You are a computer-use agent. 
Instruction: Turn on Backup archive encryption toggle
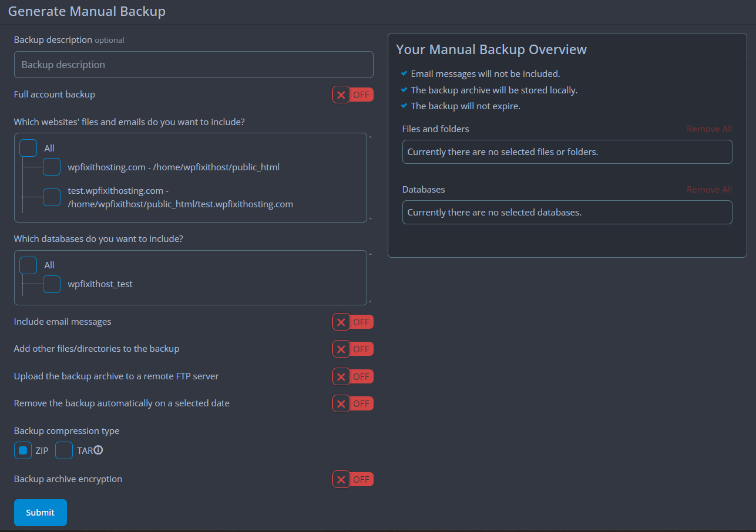pyautogui.click(x=352, y=479)
